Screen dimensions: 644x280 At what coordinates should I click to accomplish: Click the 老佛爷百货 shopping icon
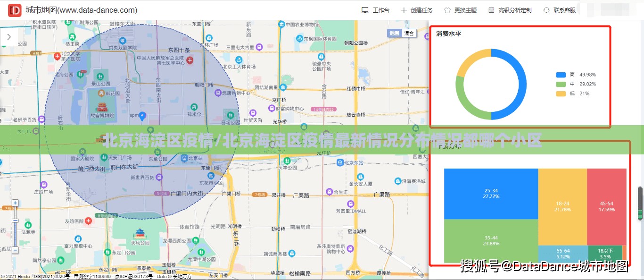[x=41, y=119]
